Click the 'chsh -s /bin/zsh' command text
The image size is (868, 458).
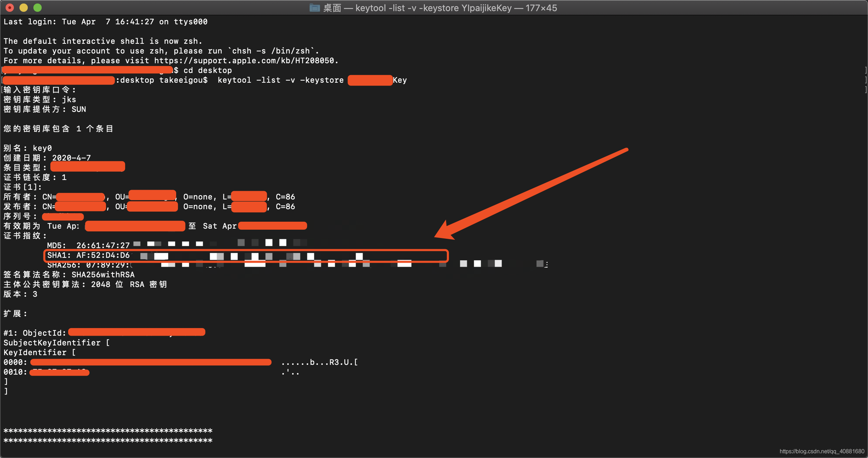pos(271,51)
